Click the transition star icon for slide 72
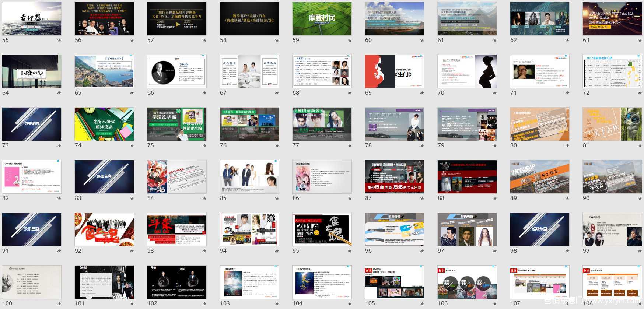 click(640, 93)
